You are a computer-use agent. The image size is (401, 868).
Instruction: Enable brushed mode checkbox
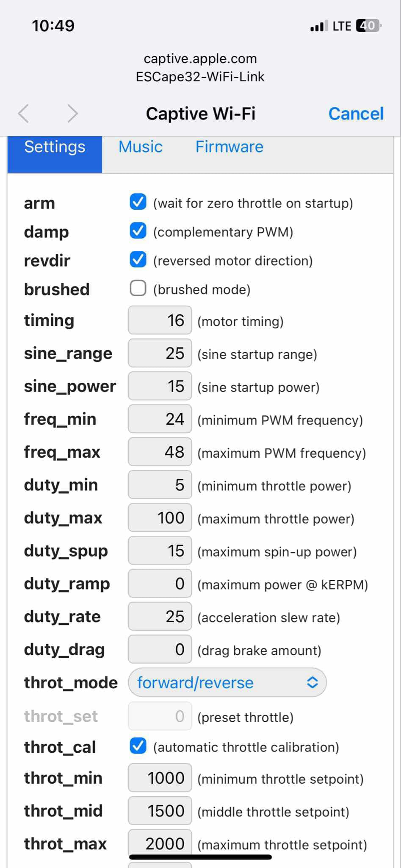pyautogui.click(x=138, y=289)
